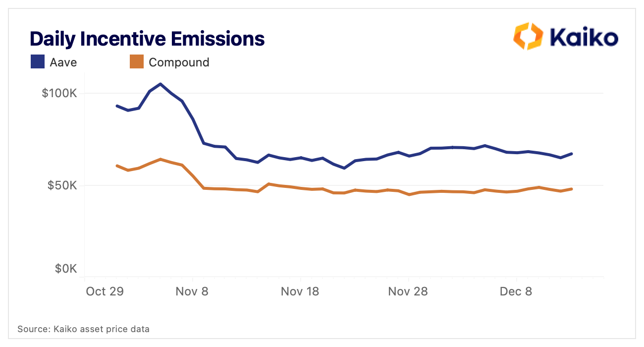Click the last Compound data point

coord(572,189)
